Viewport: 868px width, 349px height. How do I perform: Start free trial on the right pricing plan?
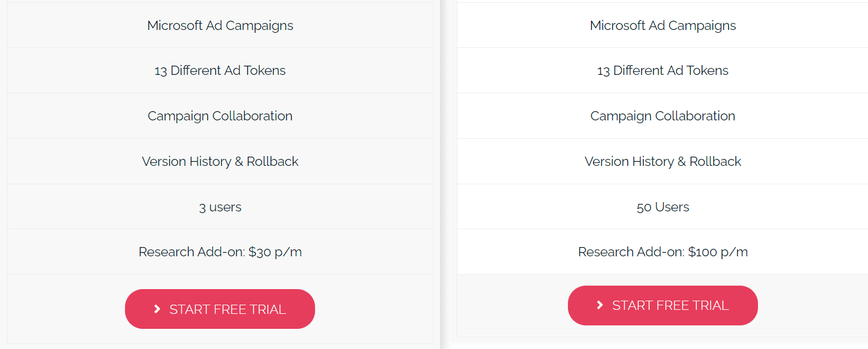click(x=662, y=305)
